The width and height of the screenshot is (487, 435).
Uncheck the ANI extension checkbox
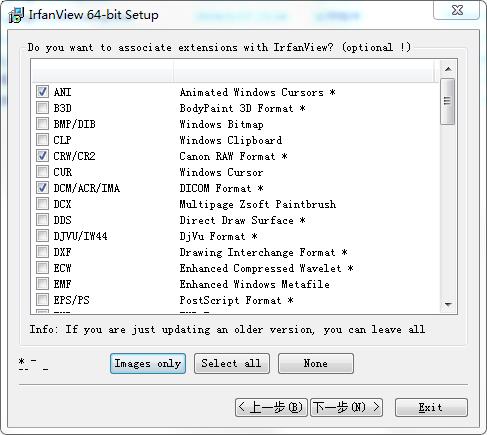pyautogui.click(x=42, y=92)
